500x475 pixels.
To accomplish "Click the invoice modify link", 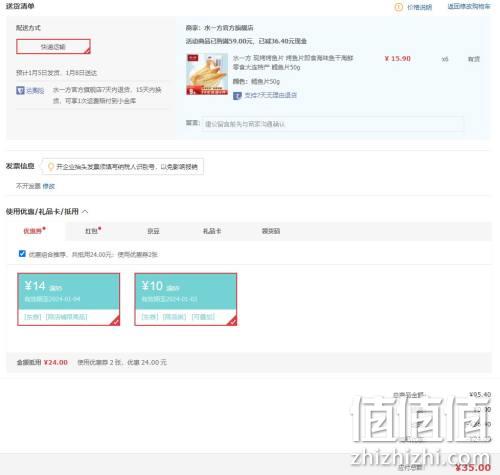I will pos(49,186).
